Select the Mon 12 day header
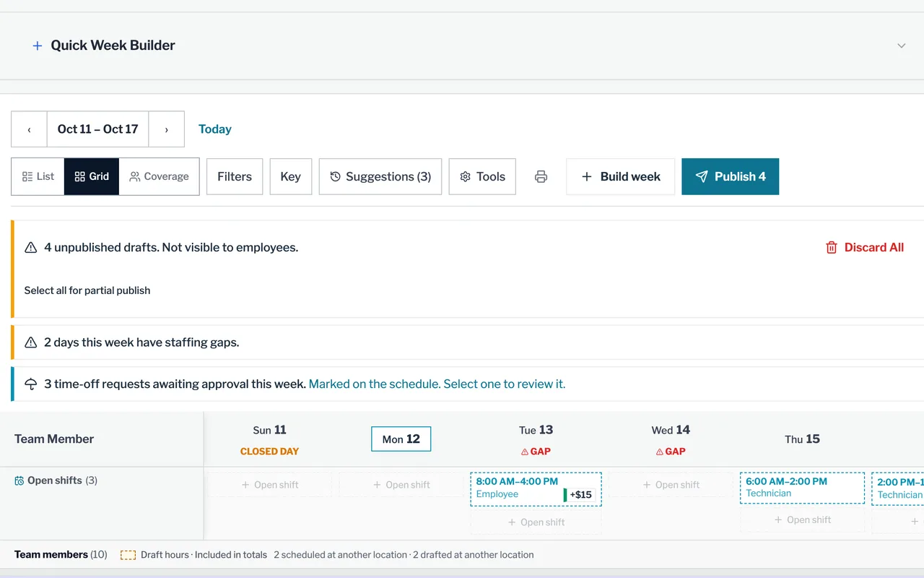Screen dimensions: 924x578 pos(401,439)
